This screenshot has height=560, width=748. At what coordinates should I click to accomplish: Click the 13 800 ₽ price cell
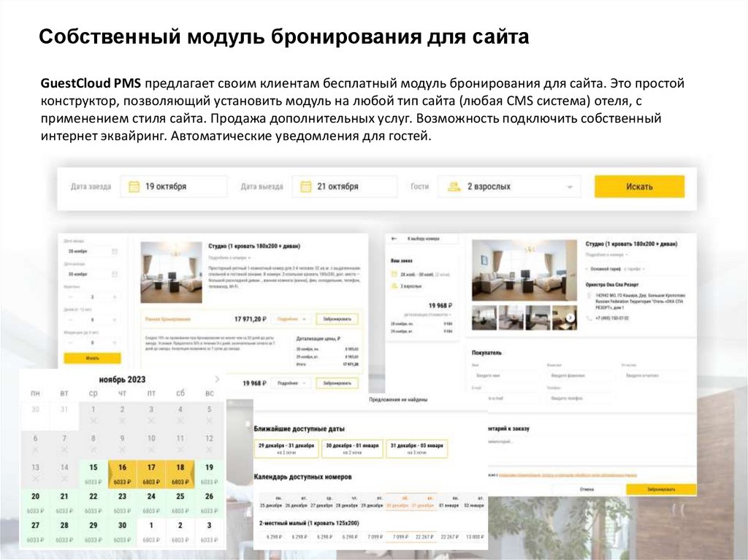[474, 537]
